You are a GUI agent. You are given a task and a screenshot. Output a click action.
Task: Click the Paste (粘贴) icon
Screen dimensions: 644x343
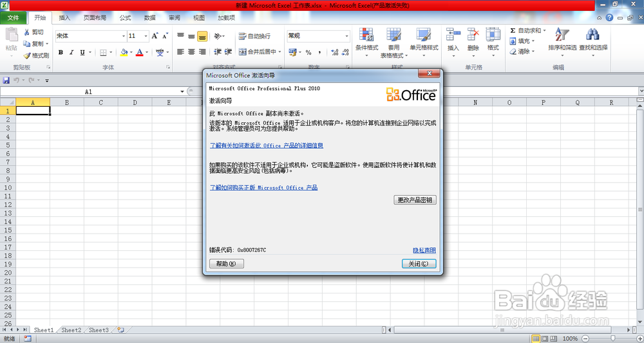(12, 35)
